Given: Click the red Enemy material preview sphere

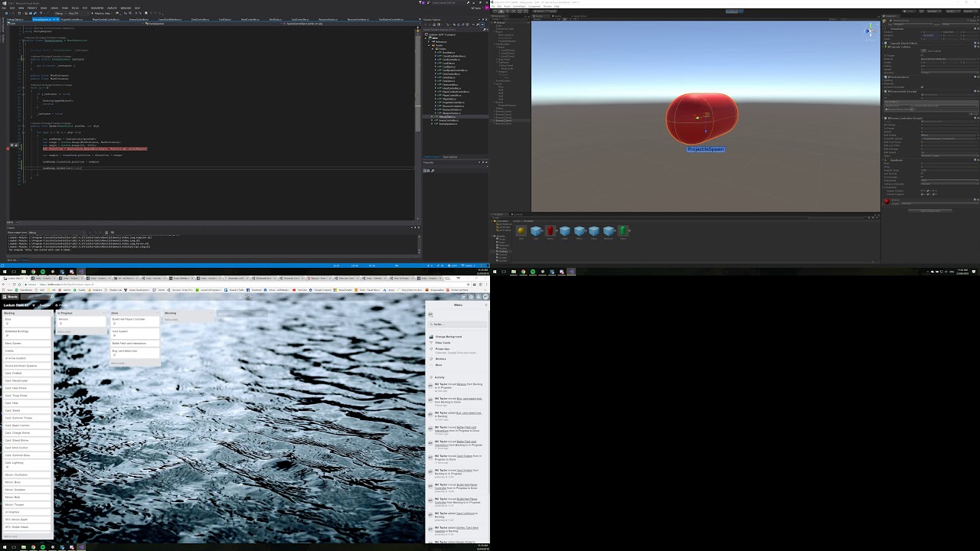Looking at the screenshot, I should [887, 201].
